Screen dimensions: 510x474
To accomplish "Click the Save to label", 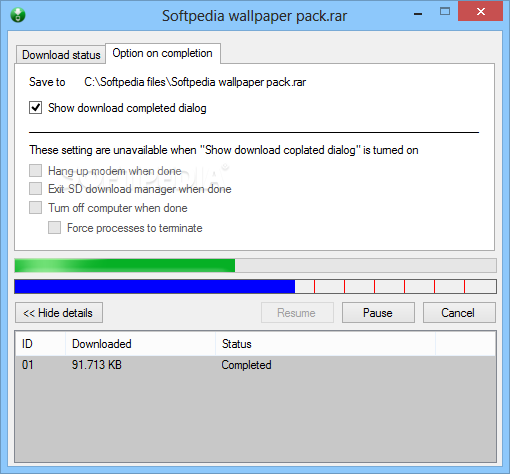I will pos(47,82).
